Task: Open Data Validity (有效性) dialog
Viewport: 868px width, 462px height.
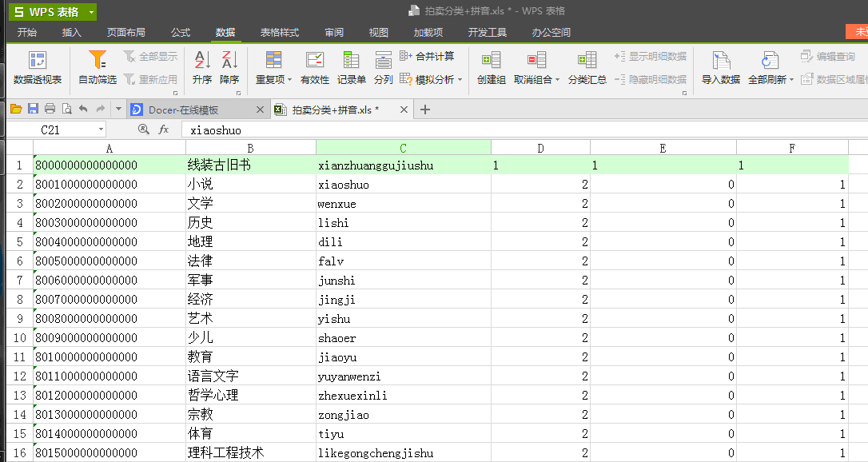Action: tap(314, 67)
